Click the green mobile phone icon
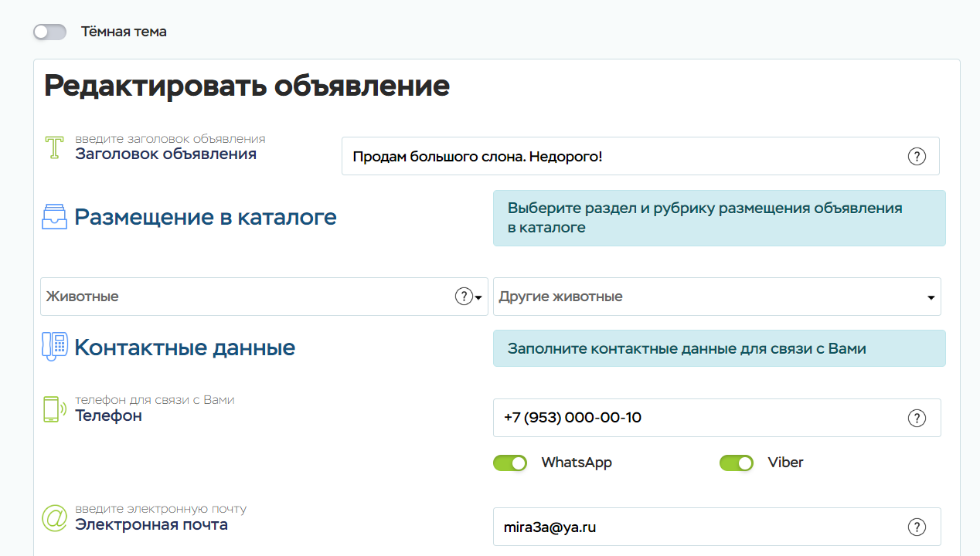This screenshot has width=980, height=556. point(52,409)
